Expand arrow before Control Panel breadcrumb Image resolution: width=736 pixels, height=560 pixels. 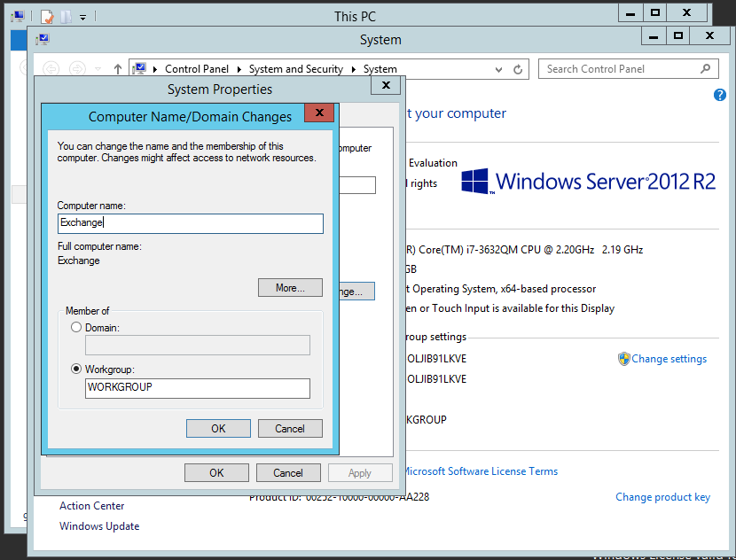coord(155,69)
